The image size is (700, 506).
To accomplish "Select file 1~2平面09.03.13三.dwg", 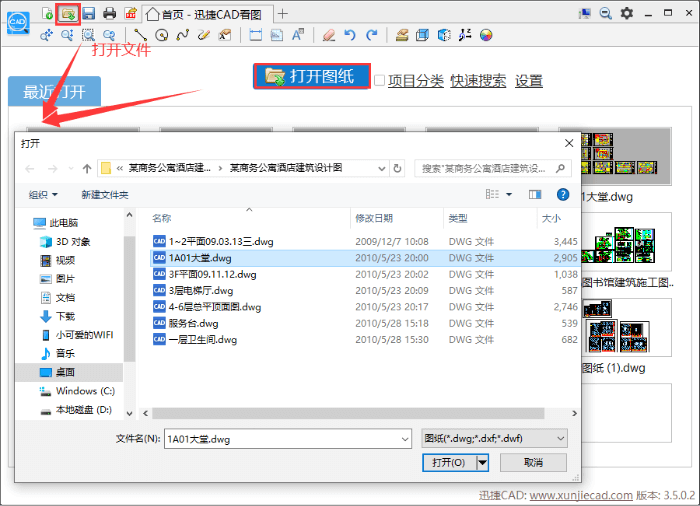I will (365, 242).
